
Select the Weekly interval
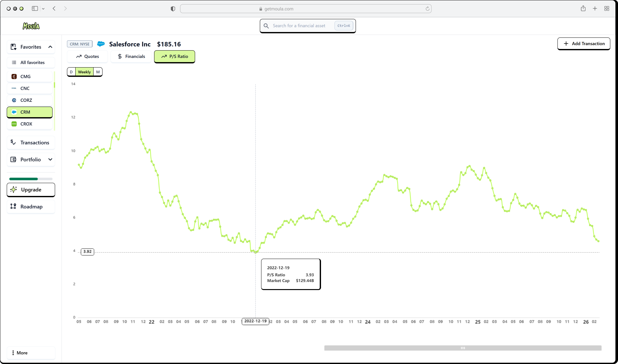pyautogui.click(x=84, y=72)
